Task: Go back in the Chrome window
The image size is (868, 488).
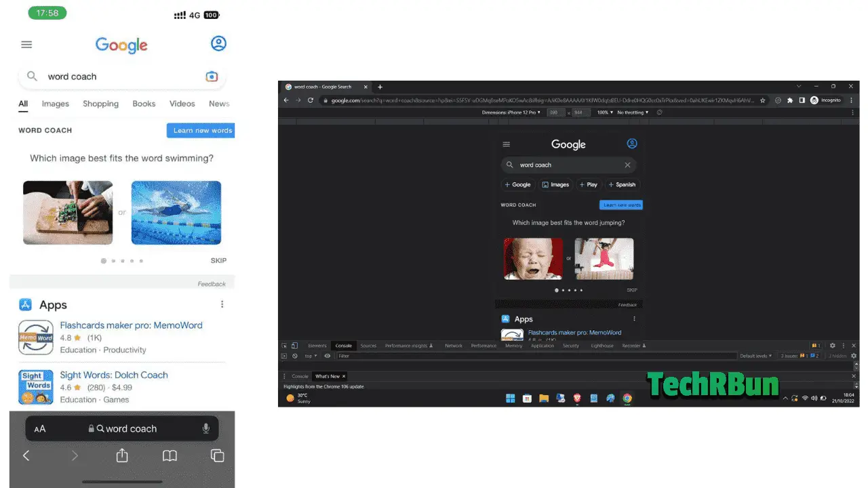Action: (286, 100)
